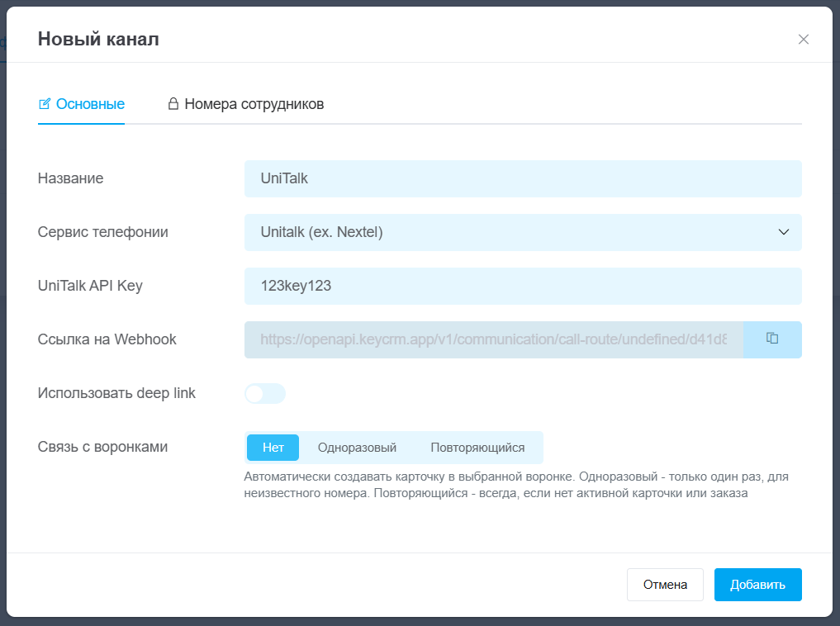The width and height of the screenshot is (840, 626).
Task: Click into the UniTalk API Key field
Action: click(522, 286)
